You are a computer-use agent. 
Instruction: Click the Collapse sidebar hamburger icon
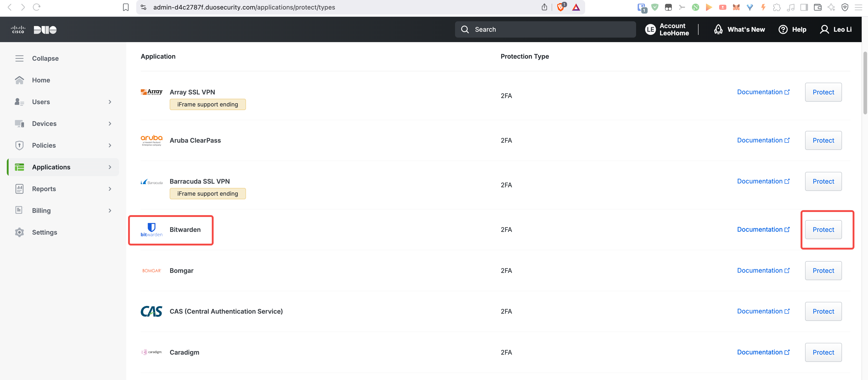pyautogui.click(x=19, y=58)
